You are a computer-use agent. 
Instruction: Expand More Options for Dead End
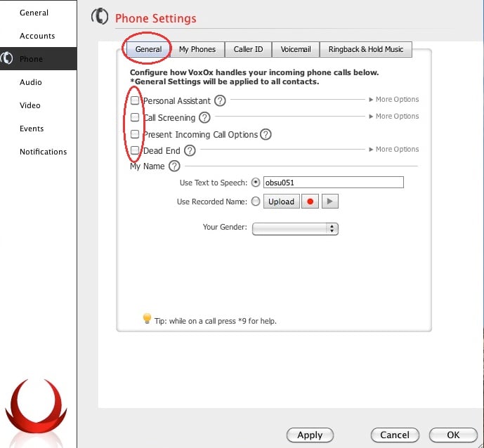394,150
